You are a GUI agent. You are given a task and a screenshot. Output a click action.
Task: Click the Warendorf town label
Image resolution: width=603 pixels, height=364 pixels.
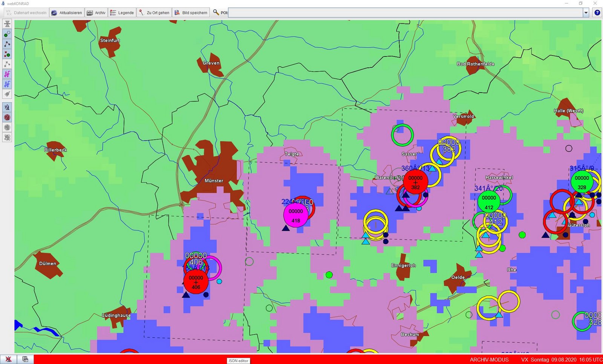[387, 178]
